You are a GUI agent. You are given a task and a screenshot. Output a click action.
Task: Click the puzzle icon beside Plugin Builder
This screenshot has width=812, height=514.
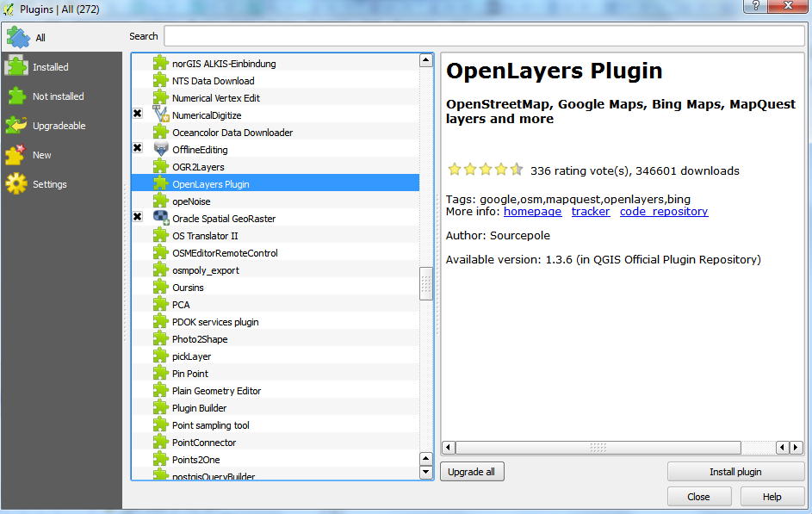pyautogui.click(x=161, y=407)
